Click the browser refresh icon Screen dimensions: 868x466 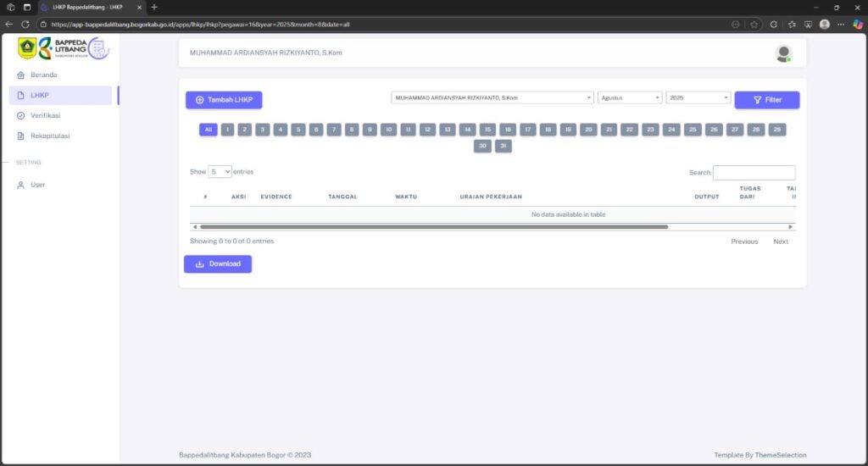coord(25,25)
